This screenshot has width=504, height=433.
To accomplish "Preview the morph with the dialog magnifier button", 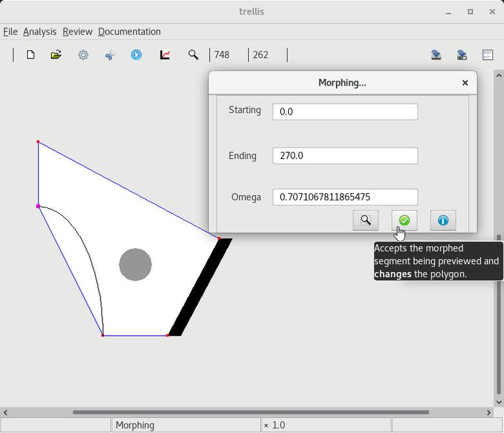I will (x=365, y=220).
